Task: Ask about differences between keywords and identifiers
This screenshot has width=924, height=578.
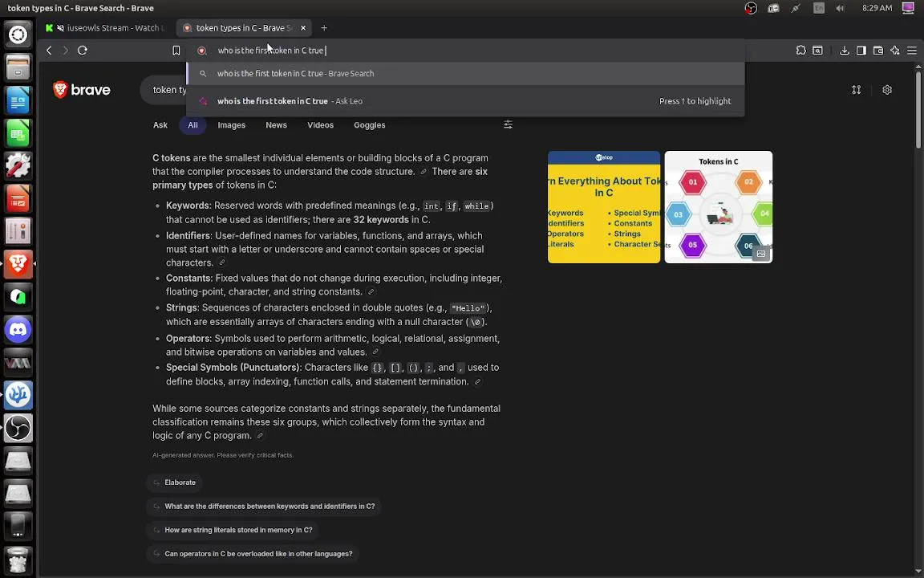Action: [x=264, y=507]
